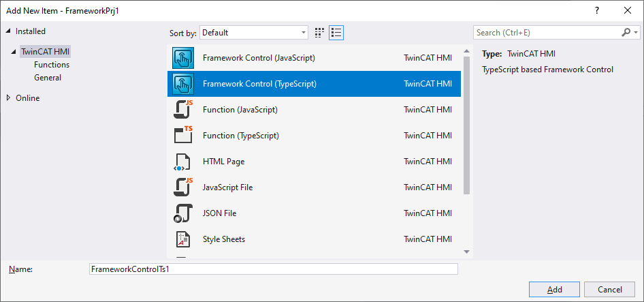Viewport: 644px width, 302px height.
Task: Select the Installed category label
Action: click(31, 31)
